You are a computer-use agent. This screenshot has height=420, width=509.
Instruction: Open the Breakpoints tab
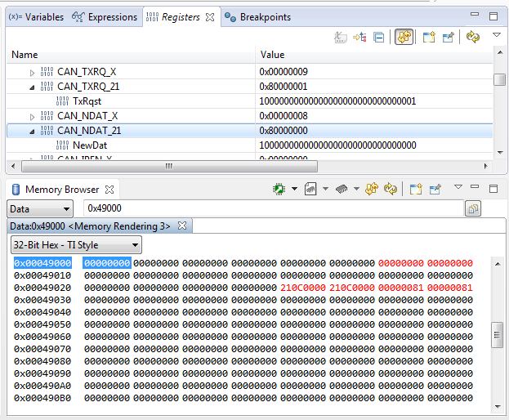pos(257,17)
